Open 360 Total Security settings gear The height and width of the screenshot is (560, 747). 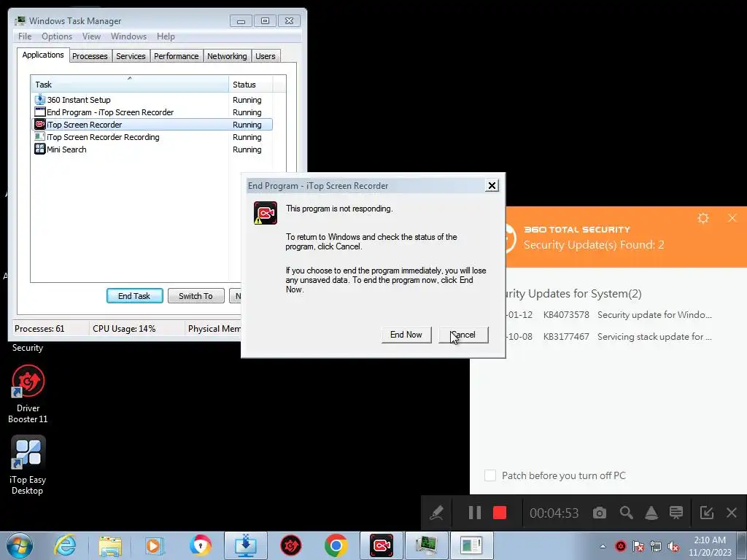(x=703, y=218)
